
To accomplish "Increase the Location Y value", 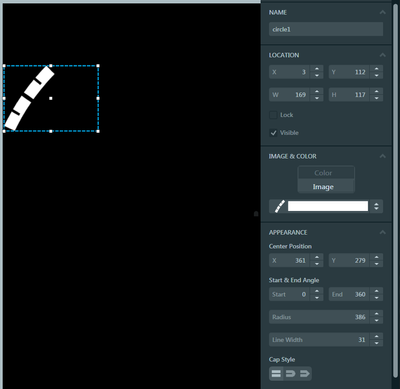I will (376, 69).
